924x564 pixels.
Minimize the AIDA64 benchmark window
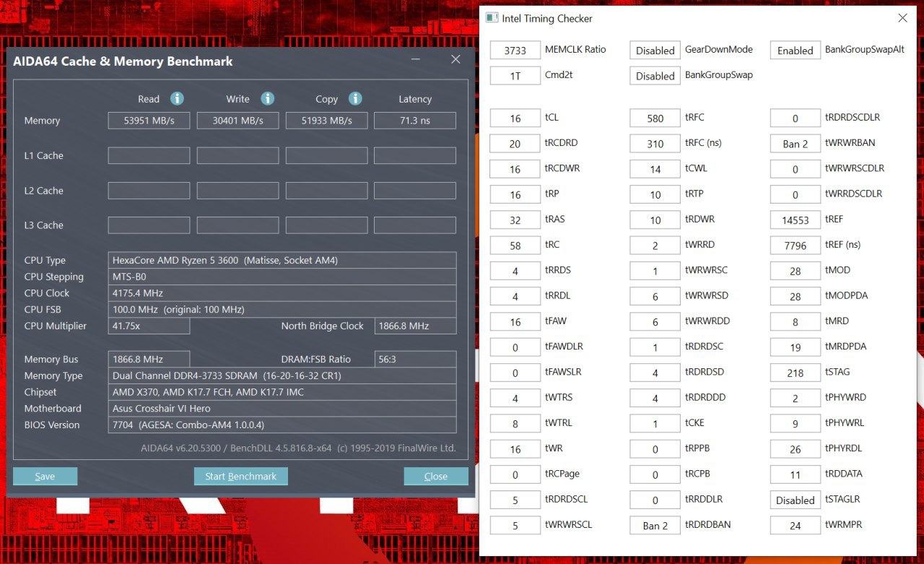pyautogui.click(x=416, y=60)
